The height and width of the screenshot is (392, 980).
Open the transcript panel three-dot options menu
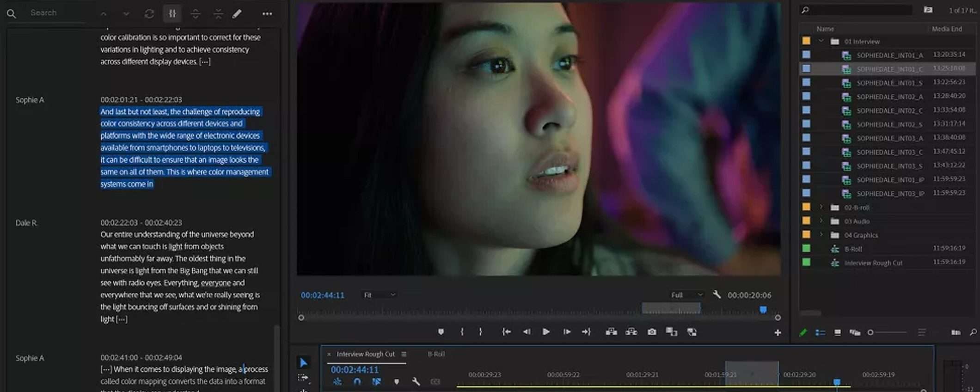point(267,14)
